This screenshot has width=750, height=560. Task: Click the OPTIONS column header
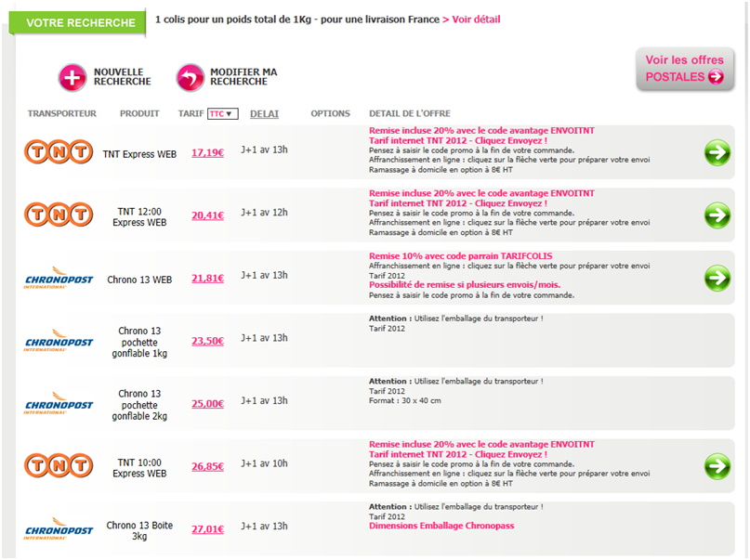pyautogui.click(x=330, y=114)
